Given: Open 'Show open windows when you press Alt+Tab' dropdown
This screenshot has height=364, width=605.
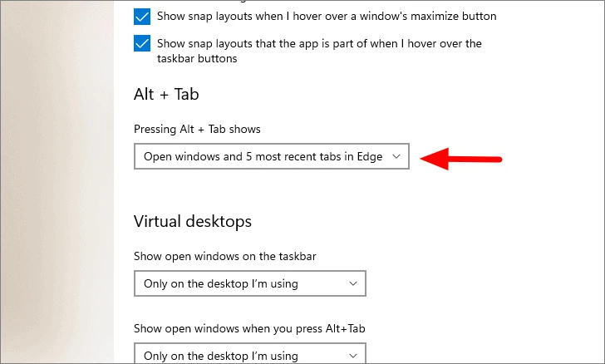Looking at the screenshot, I should tap(250, 353).
